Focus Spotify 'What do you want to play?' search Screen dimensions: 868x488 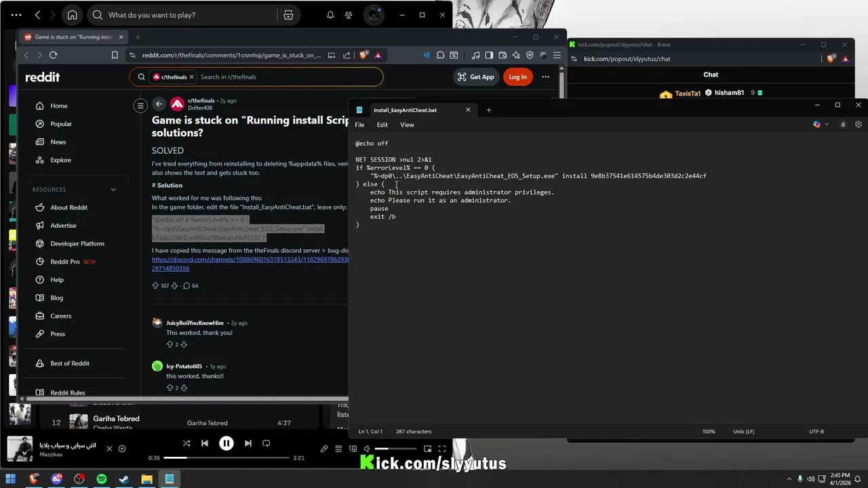(x=183, y=15)
